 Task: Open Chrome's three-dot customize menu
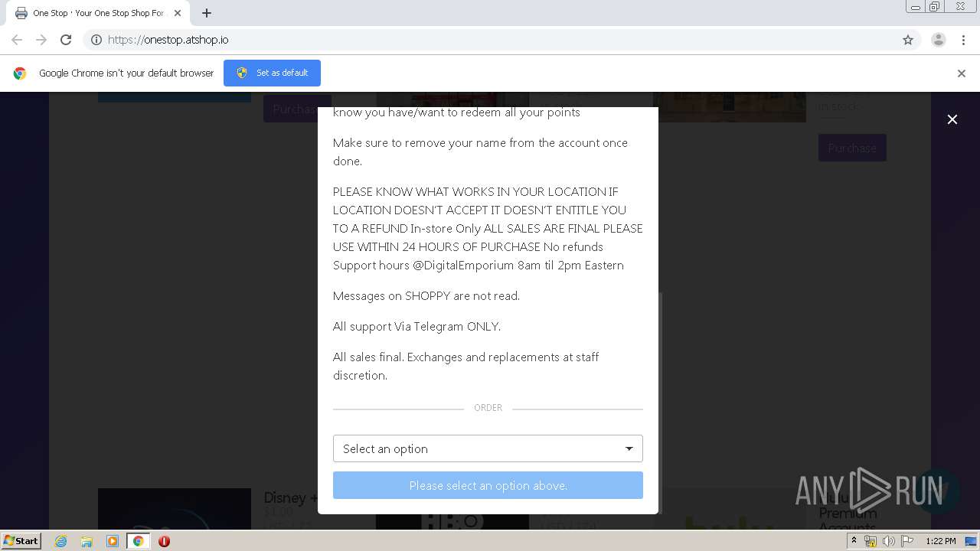tap(964, 40)
